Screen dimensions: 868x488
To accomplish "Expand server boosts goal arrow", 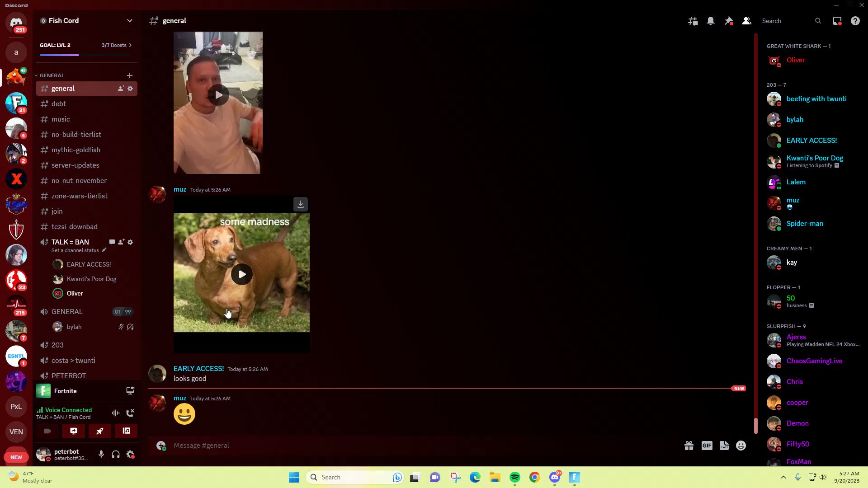I will 130,45.
